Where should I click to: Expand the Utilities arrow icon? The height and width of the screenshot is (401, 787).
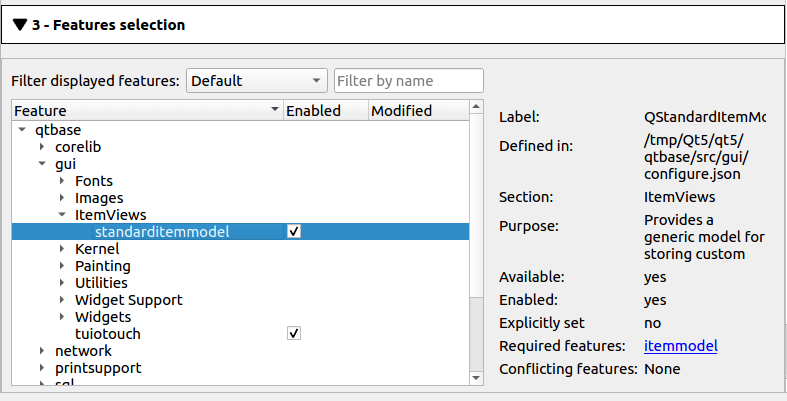pyautogui.click(x=62, y=283)
